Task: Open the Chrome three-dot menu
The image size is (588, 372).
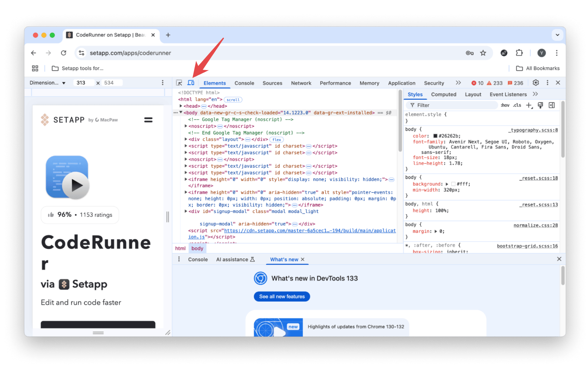Action: (x=557, y=53)
